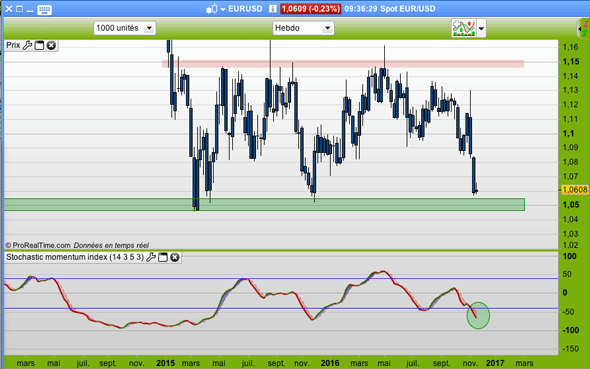Viewport: 590px width, 369px height.
Task: Click the red 1,0609 price change box
Action: click(310, 9)
